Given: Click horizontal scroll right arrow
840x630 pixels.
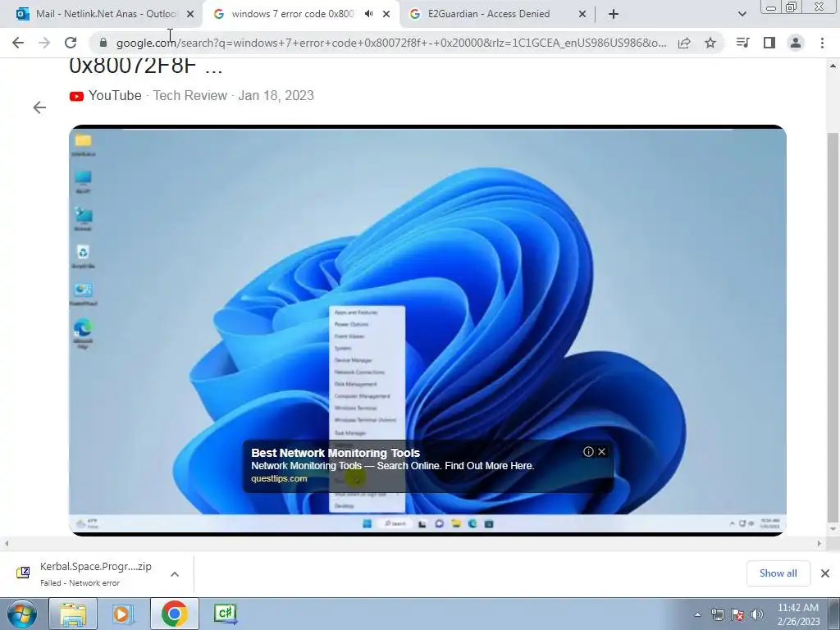Looking at the screenshot, I should 819,543.
